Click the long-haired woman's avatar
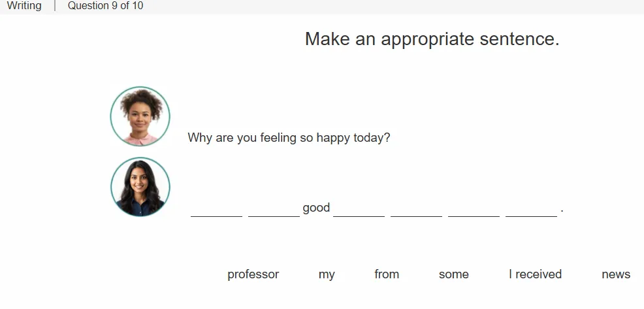The width and height of the screenshot is (644, 309). pyautogui.click(x=140, y=187)
